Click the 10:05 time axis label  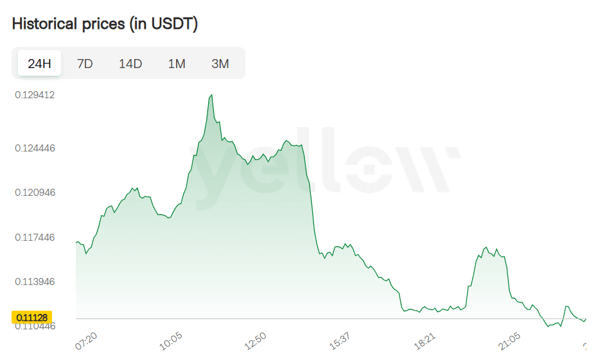[171, 341]
